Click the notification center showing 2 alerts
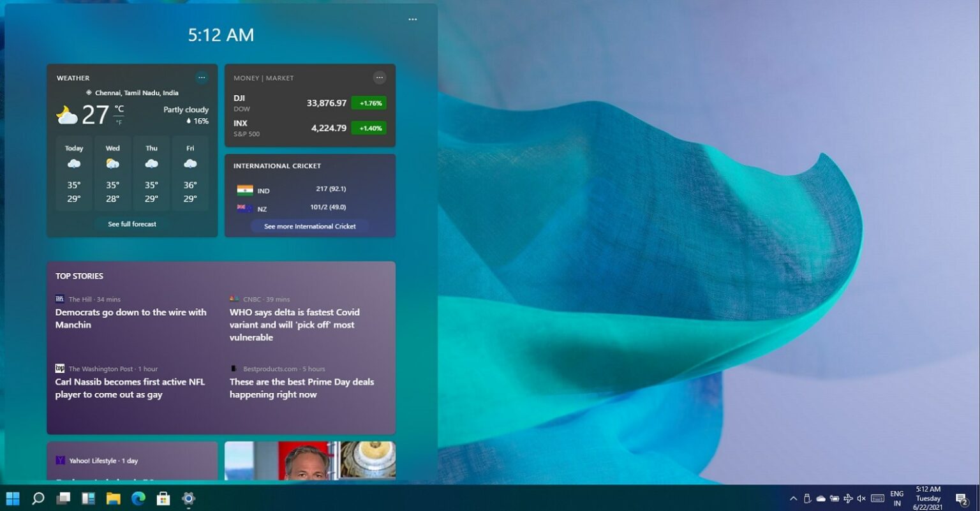 pos(962,498)
